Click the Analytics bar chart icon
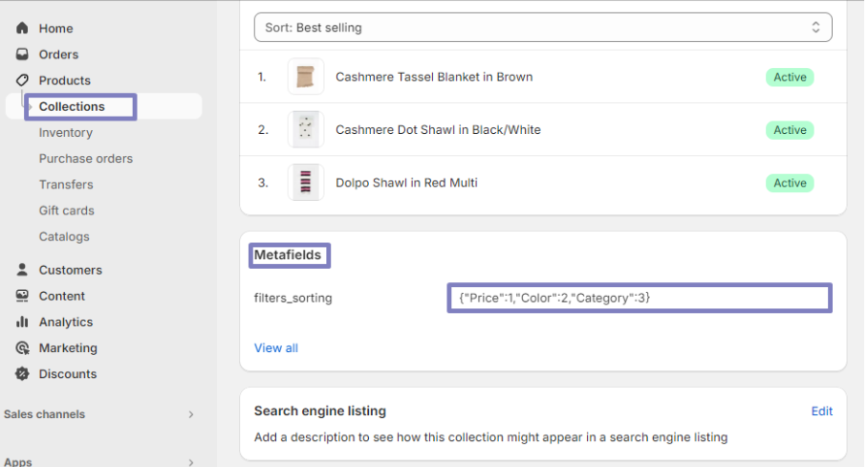This screenshot has width=868, height=467. click(x=22, y=322)
